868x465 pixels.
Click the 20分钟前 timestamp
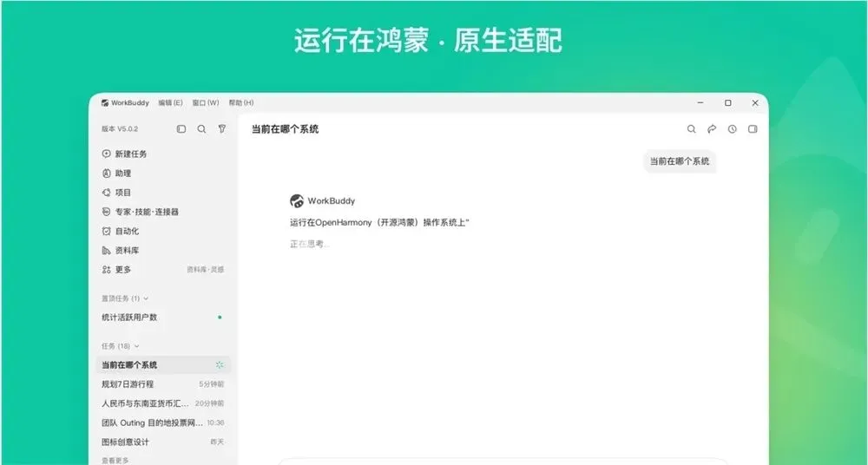pos(210,403)
